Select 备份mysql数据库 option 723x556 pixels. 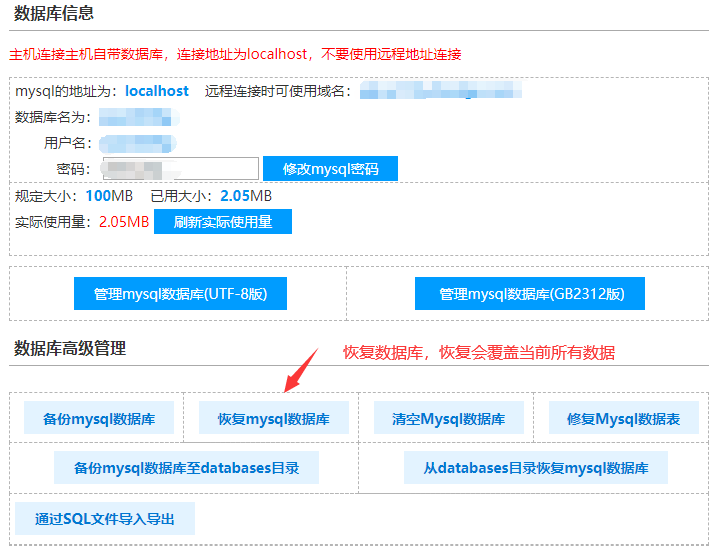(x=99, y=419)
